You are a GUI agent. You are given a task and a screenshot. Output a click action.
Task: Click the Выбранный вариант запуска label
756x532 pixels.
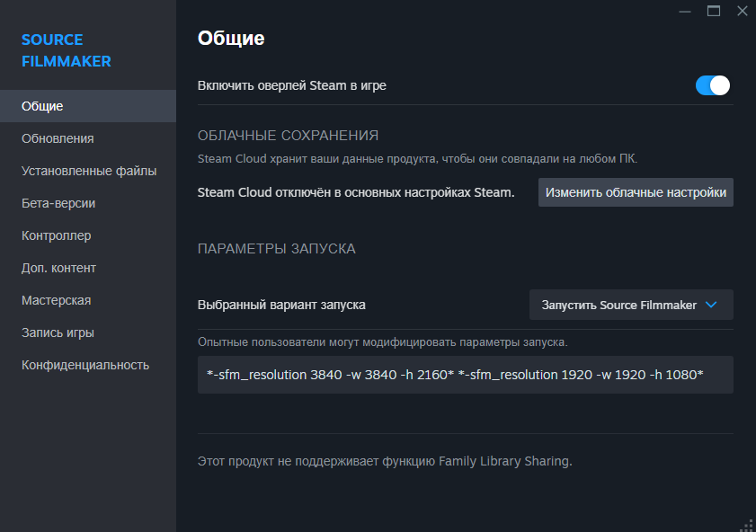tap(281, 305)
